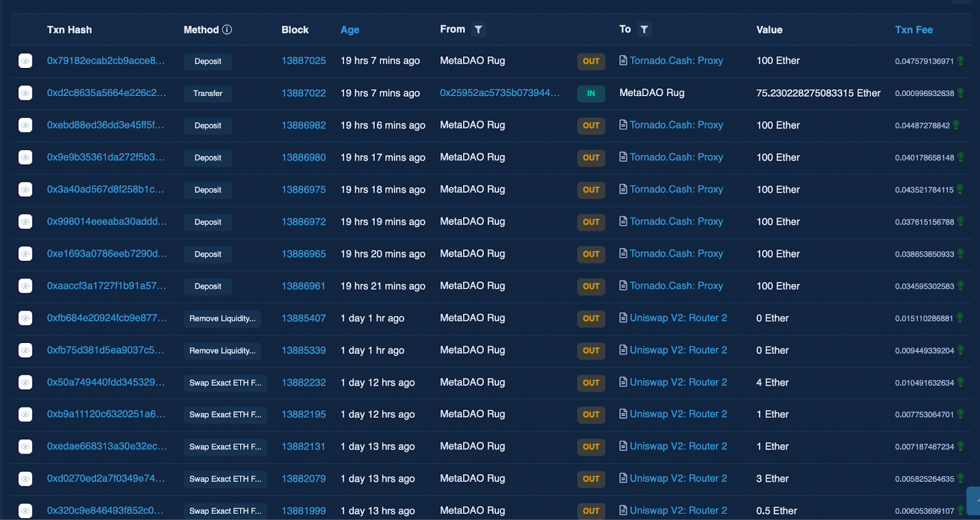Open transaction hash 0xd2c8635a5664e226c2
980x520 pixels.
coord(107,93)
